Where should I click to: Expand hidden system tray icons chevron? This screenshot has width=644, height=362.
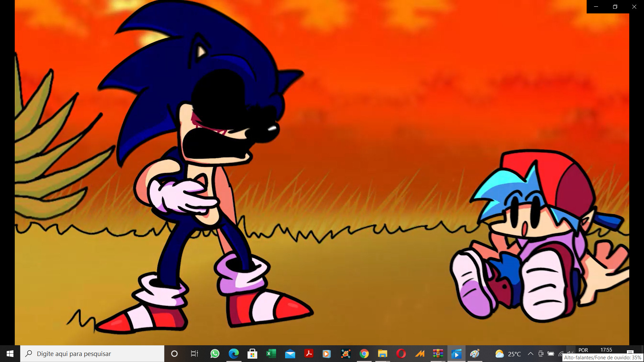[530, 354]
